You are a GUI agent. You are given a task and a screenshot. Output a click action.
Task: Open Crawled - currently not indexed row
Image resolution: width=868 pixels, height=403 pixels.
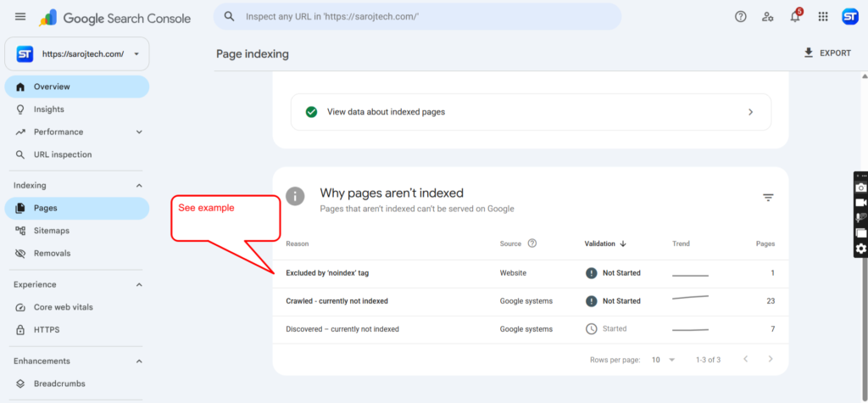point(531,301)
